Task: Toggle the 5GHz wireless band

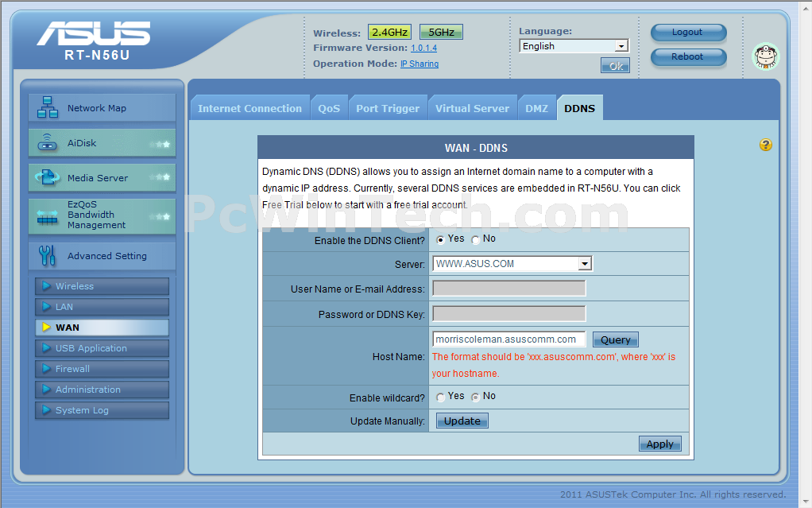Action: click(x=441, y=32)
